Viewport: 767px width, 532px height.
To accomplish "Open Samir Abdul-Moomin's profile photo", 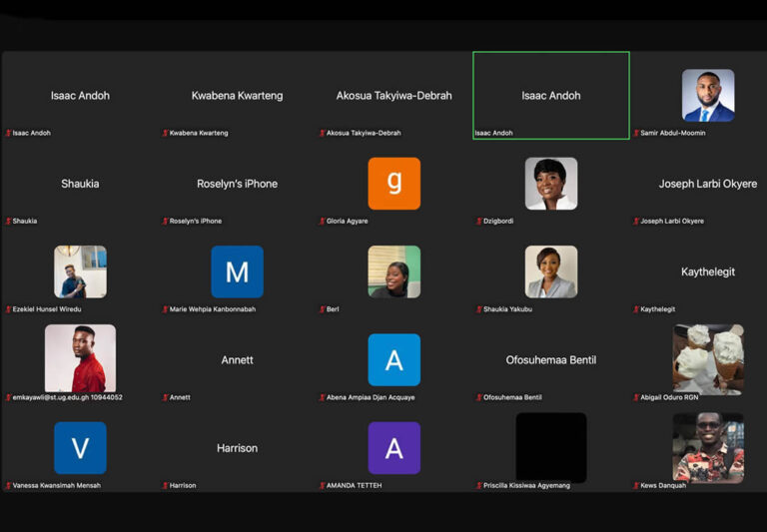I will point(707,95).
